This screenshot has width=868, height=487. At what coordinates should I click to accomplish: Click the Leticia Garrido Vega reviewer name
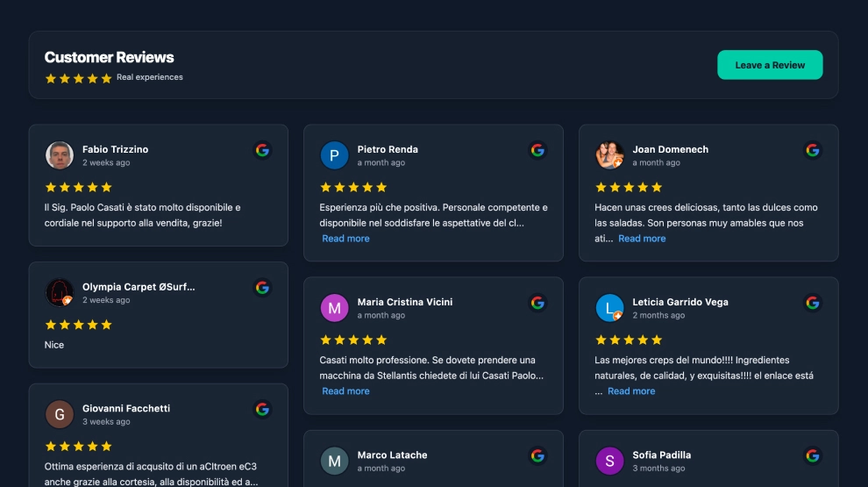(x=680, y=302)
